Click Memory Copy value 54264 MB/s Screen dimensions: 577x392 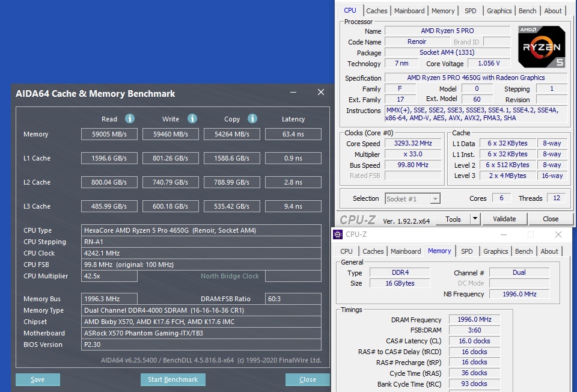pyautogui.click(x=232, y=134)
